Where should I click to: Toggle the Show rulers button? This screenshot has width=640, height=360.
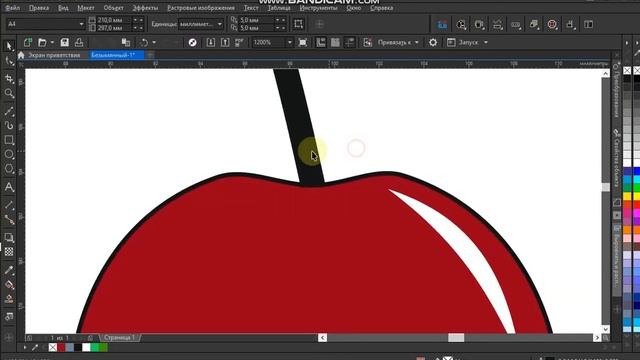[x=321, y=42]
